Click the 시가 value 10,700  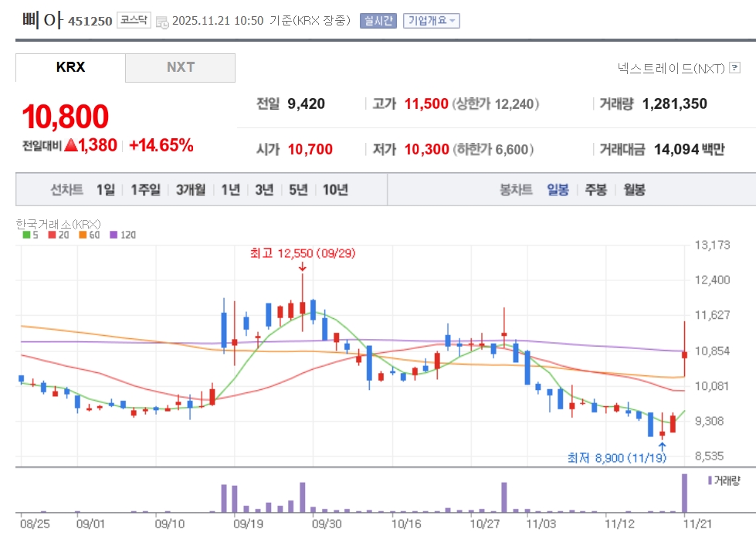point(310,149)
